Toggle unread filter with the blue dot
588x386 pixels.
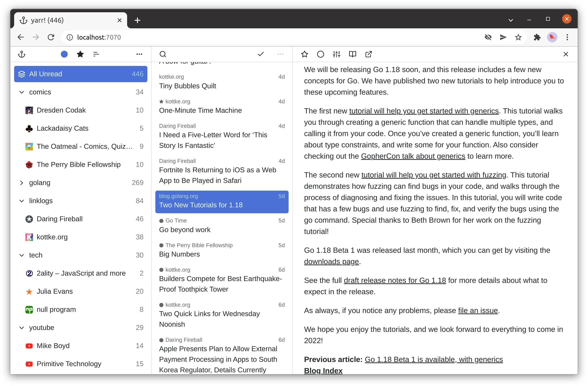pos(64,54)
